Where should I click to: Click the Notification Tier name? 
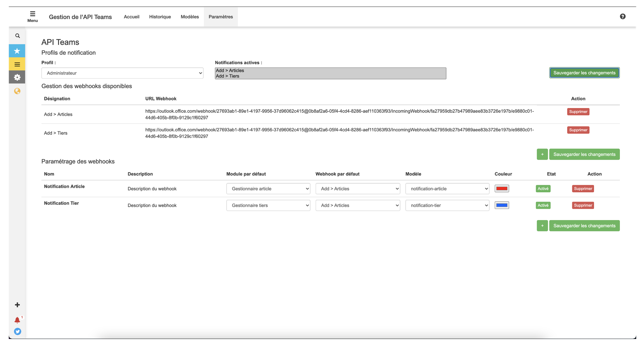(61, 203)
